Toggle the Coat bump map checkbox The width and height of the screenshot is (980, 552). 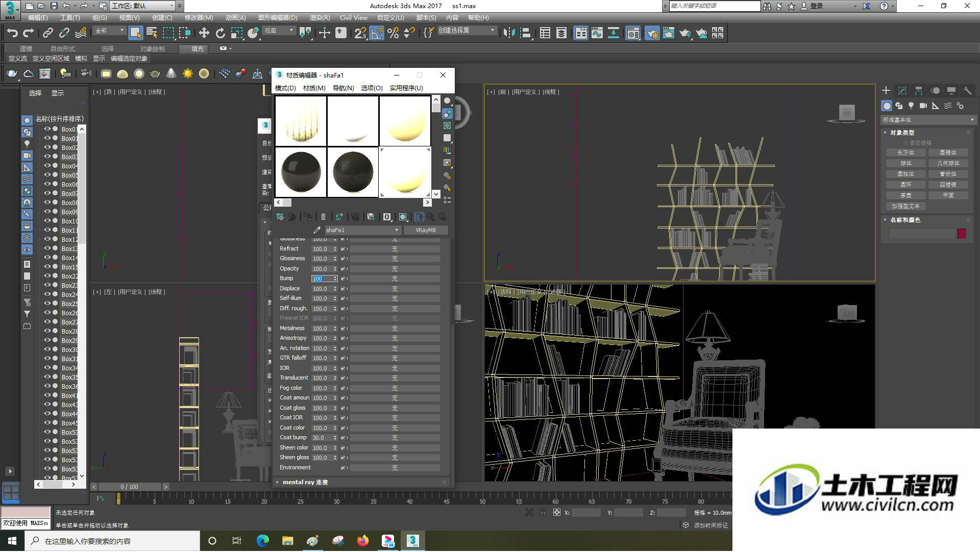click(x=343, y=438)
